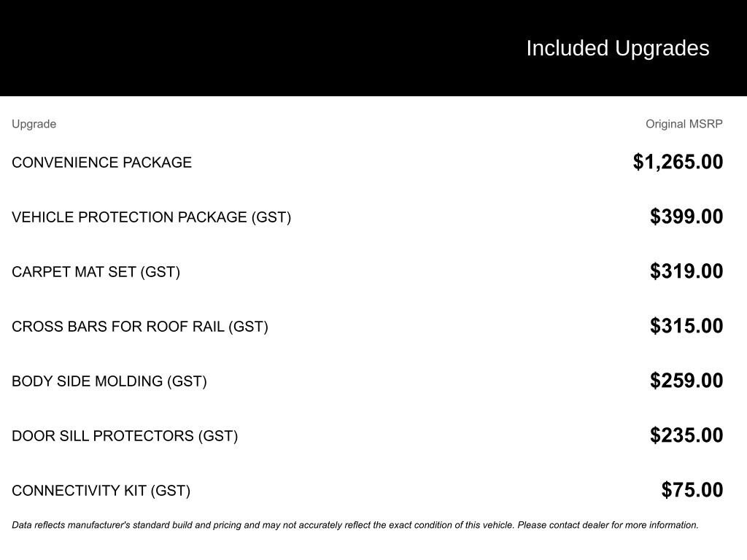Click the CARPET MAT SET (GST) label
The height and width of the screenshot is (560, 747).
pyautogui.click(x=96, y=272)
